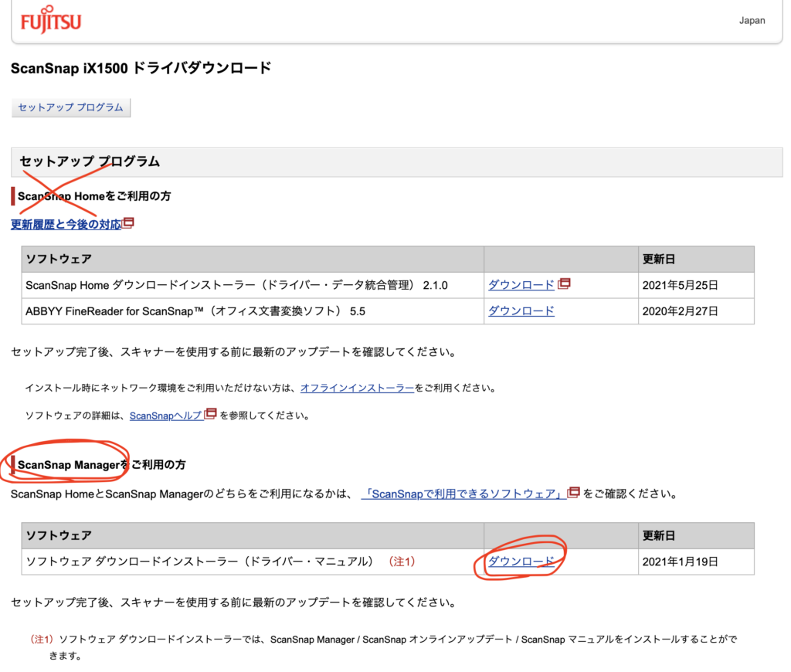Open the 「ScanSnapで利用できるソフトウェア」 link
The width and height of the screenshot is (791, 672).
pyautogui.click(x=463, y=494)
